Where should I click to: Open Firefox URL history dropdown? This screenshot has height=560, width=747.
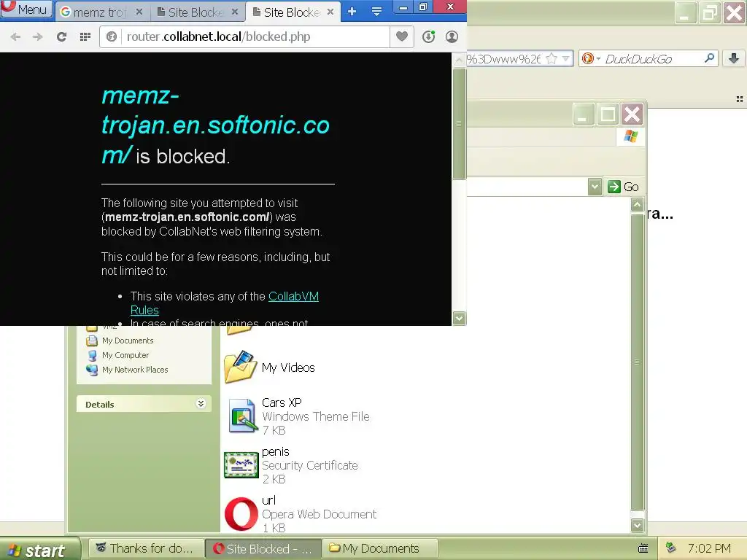point(565,58)
